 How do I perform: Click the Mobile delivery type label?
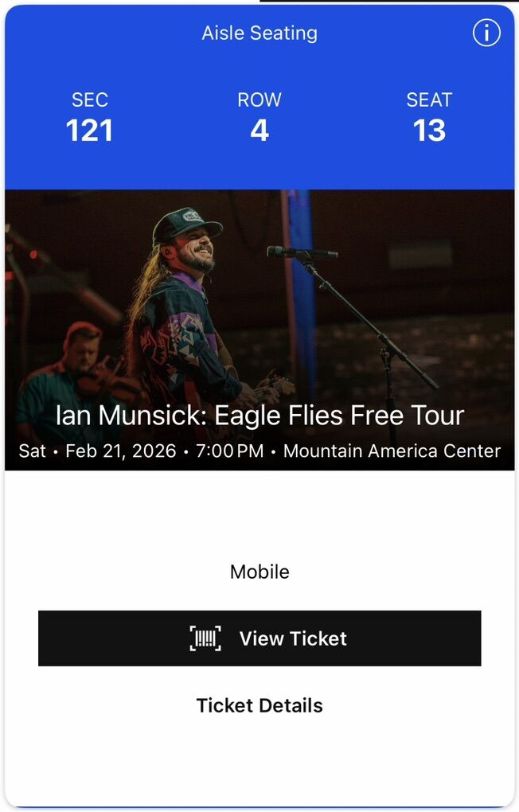click(259, 572)
